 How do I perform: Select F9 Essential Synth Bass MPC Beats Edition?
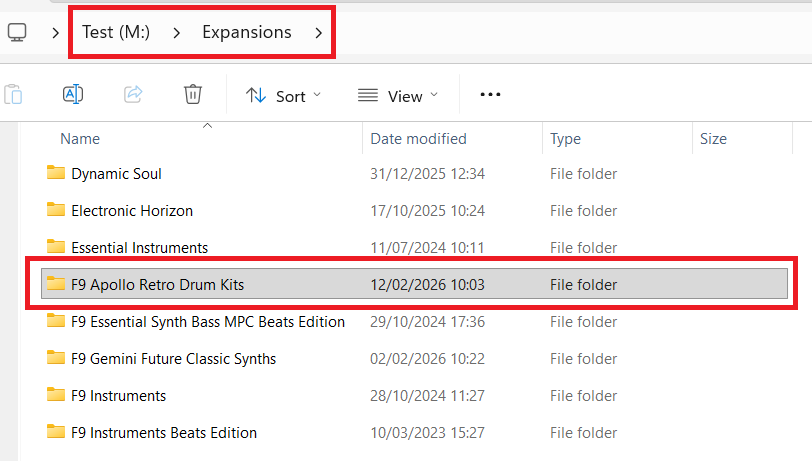point(208,322)
